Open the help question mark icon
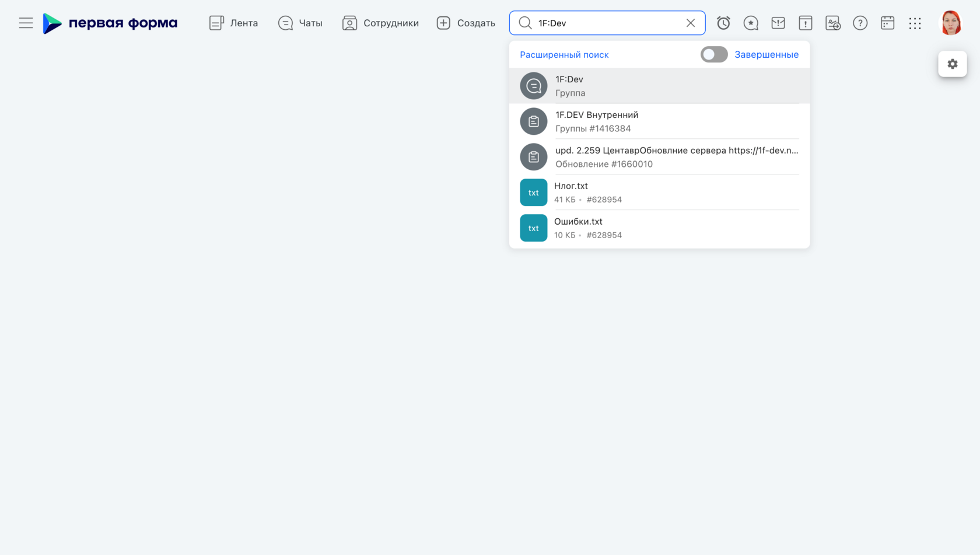The height and width of the screenshot is (555, 980). (x=860, y=23)
